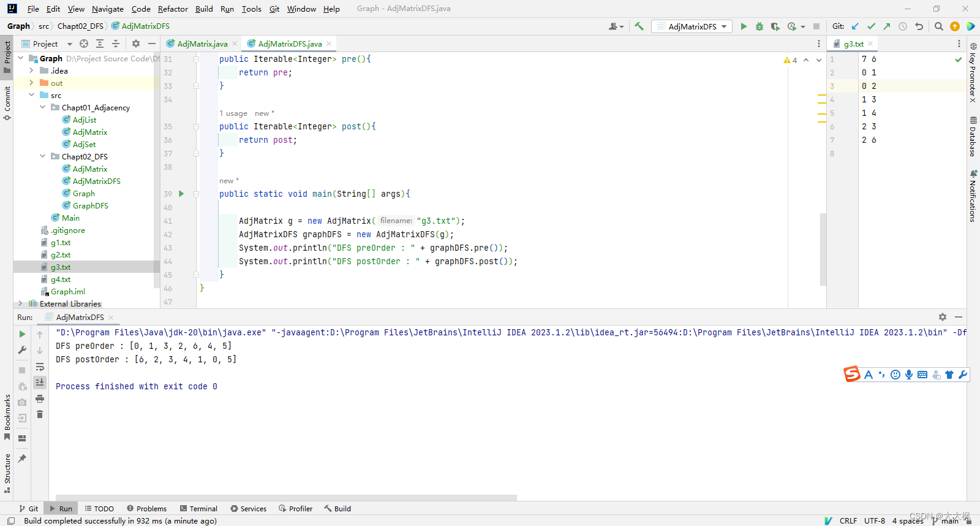Hide the Project panel with minus icon
The height and width of the screenshot is (526, 980).
point(152,44)
